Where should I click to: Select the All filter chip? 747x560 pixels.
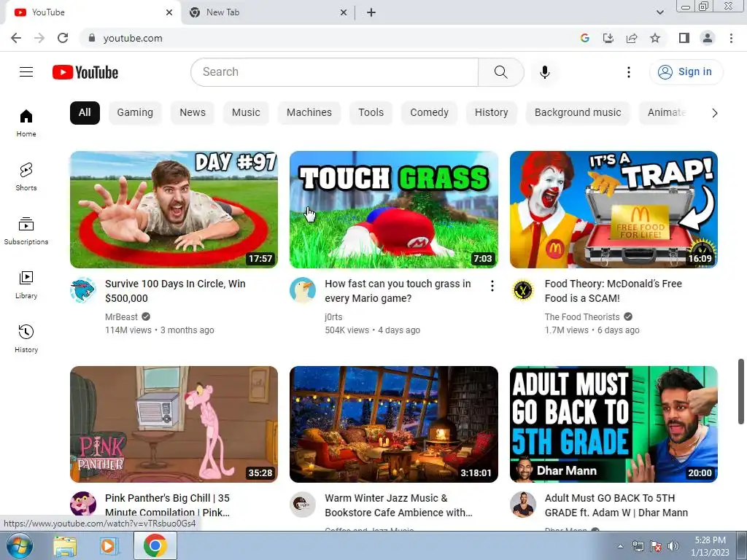(x=85, y=113)
